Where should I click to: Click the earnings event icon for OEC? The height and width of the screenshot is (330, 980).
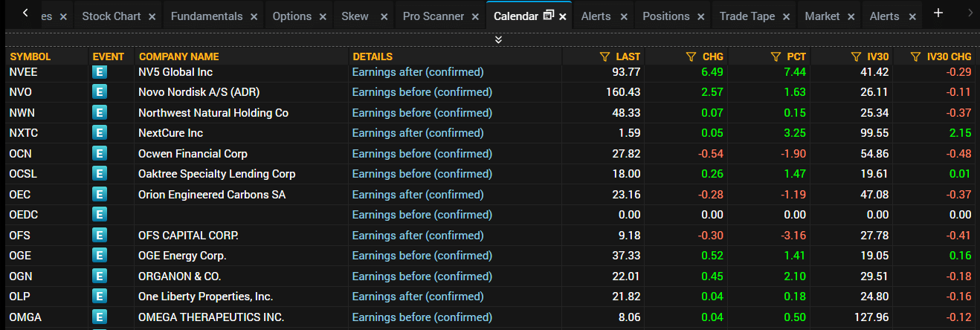click(x=100, y=195)
